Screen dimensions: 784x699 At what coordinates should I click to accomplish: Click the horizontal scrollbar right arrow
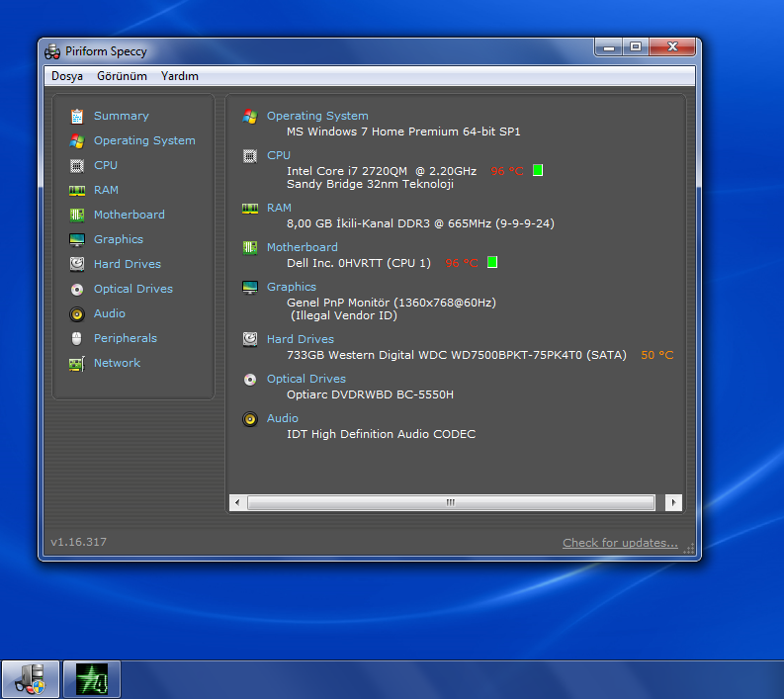pos(673,502)
